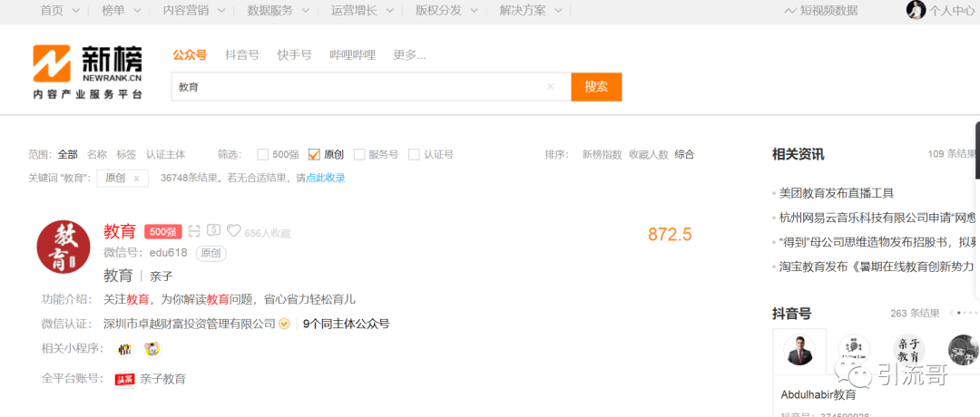Click the 新榜 NEWRANK logo
980x417 pixels.
87,72
